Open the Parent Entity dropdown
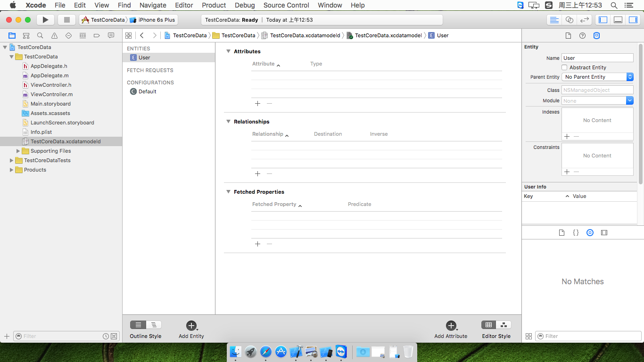Viewport: 644px width, 362px height. coord(597,77)
